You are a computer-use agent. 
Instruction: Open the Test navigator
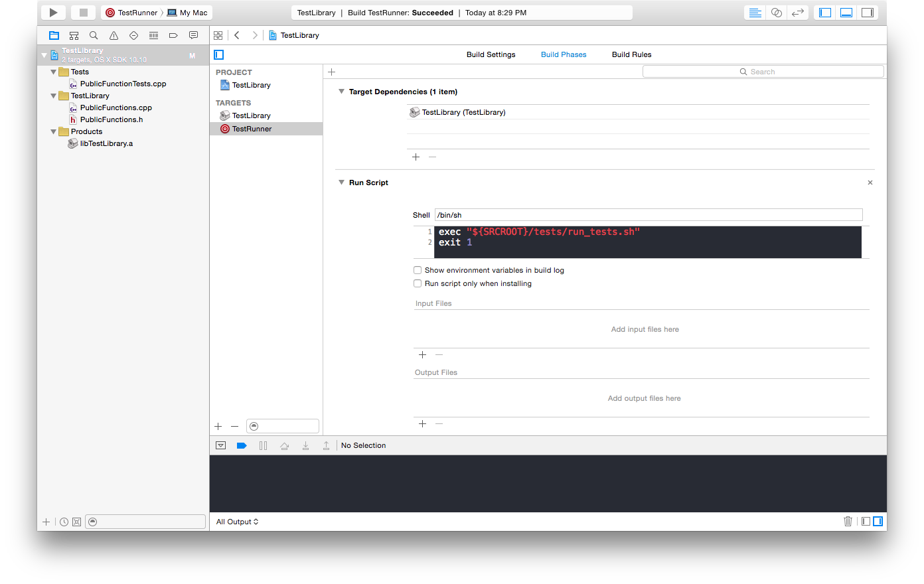pyautogui.click(x=133, y=35)
